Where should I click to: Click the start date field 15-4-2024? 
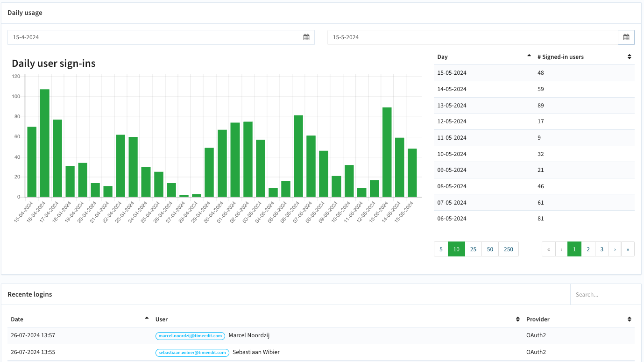click(x=161, y=37)
